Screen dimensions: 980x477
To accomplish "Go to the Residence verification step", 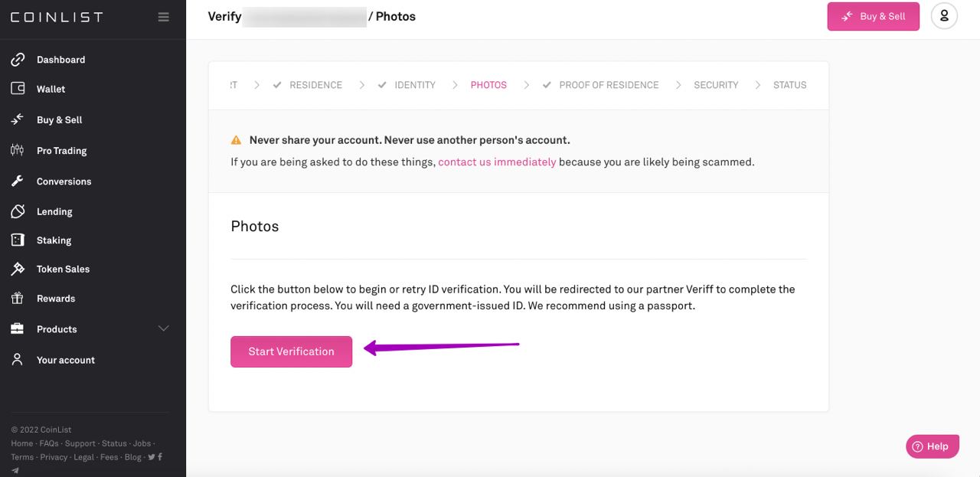I will [x=315, y=85].
